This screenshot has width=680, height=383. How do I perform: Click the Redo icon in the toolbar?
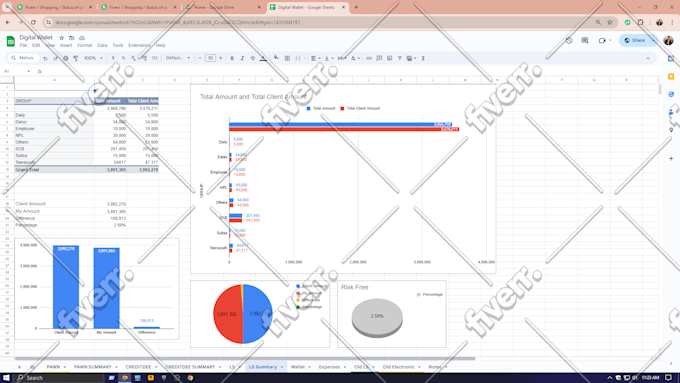56,58
